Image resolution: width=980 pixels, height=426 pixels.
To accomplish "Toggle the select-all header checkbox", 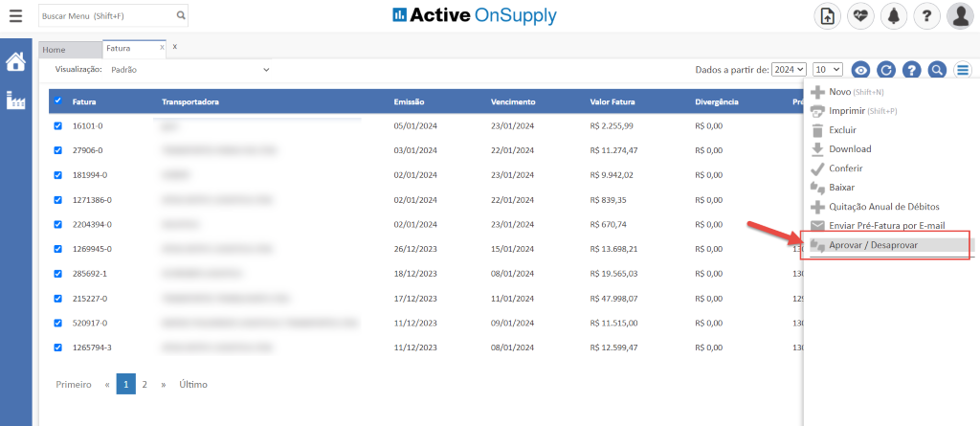I will (58, 101).
